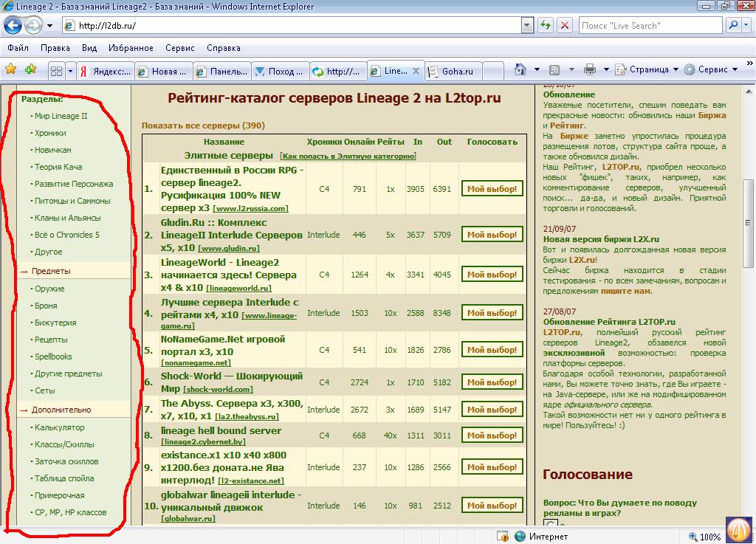The width and height of the screenshot is (756, 544).
Task: Open the Таблица спойла sidebar link
Action: tap(64, 478)
